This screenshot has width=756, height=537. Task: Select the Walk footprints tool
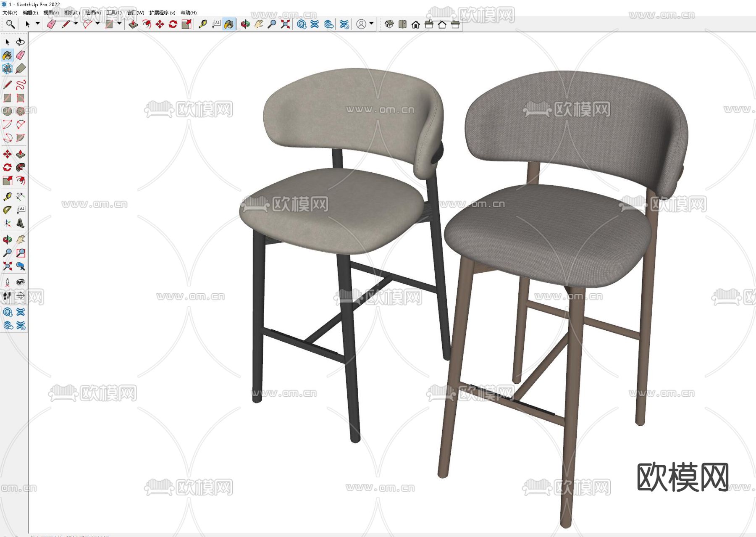[7, 296]
